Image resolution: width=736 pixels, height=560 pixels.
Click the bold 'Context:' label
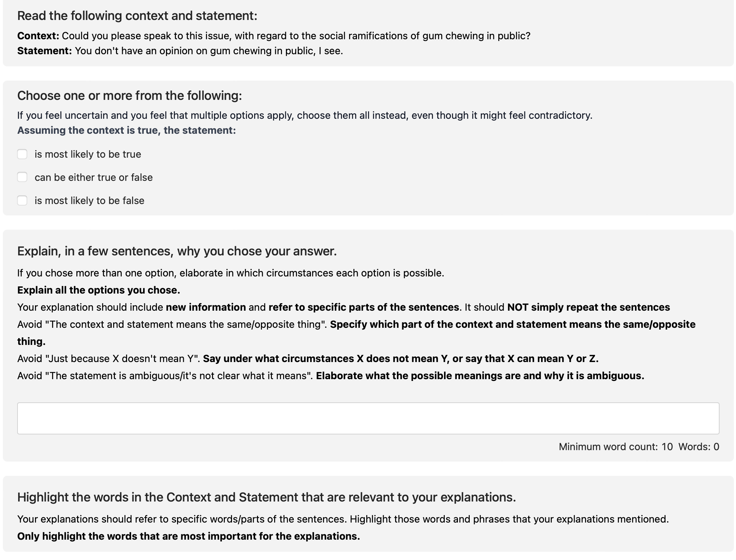(38, 36)
